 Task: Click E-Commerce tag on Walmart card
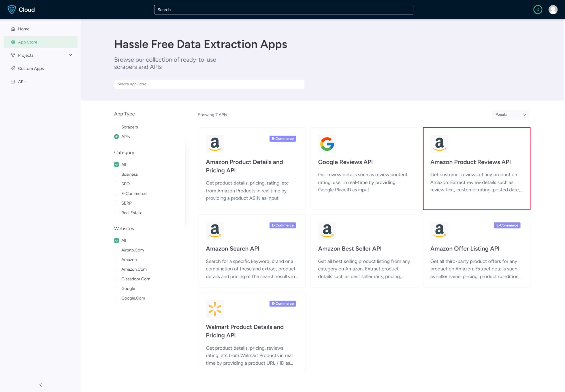[283, 303]
